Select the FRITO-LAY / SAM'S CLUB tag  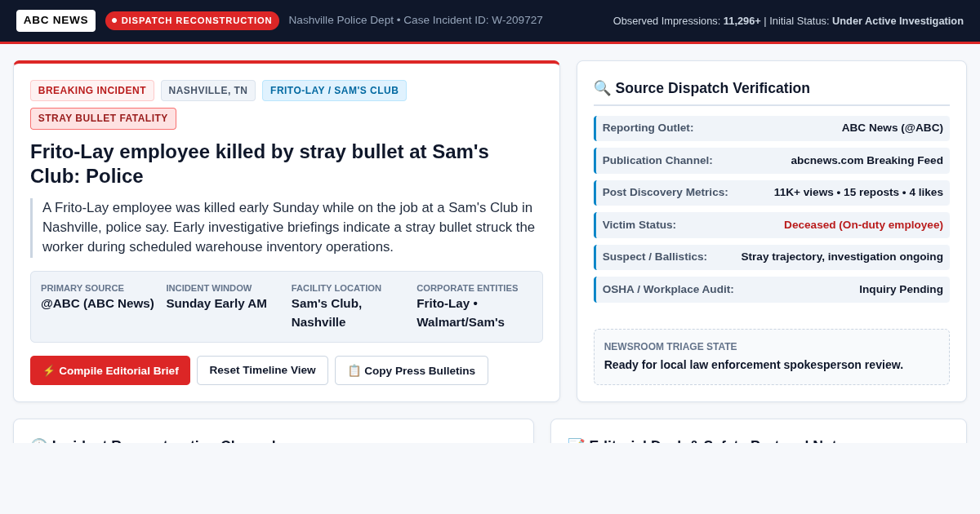(334, 91)
